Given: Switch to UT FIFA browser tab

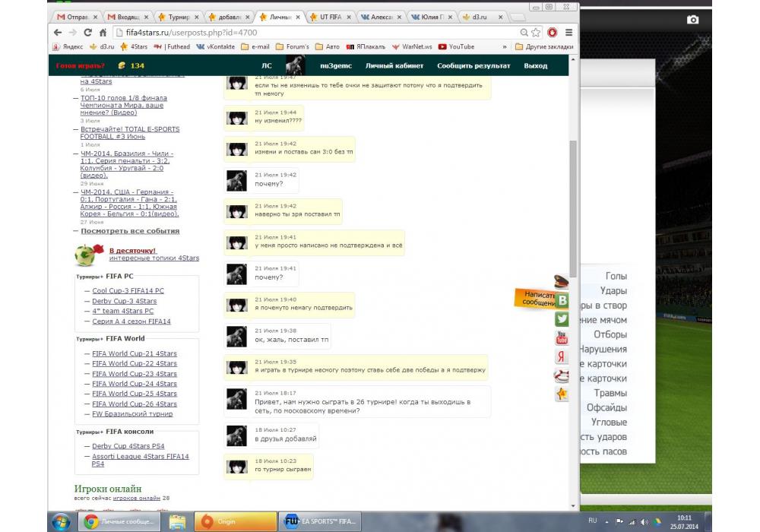Looking at the screenshot, I should tap(330, 17).
